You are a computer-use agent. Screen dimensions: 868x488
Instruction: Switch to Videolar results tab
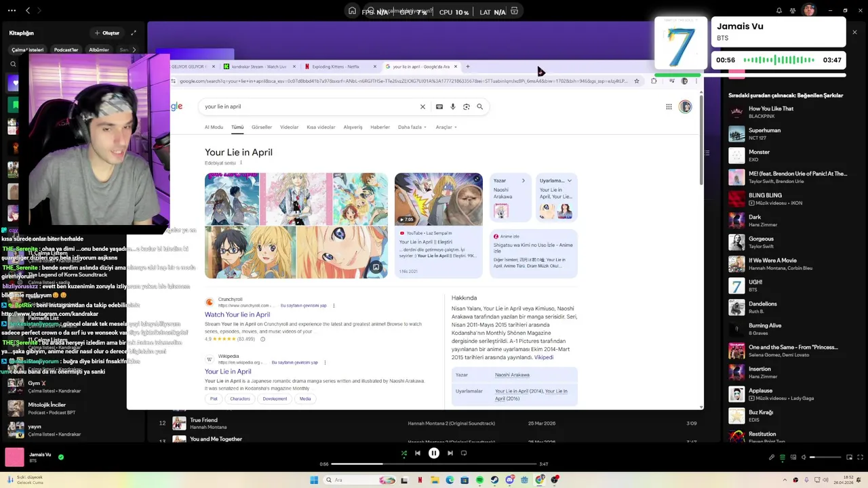tap(290, 127)
